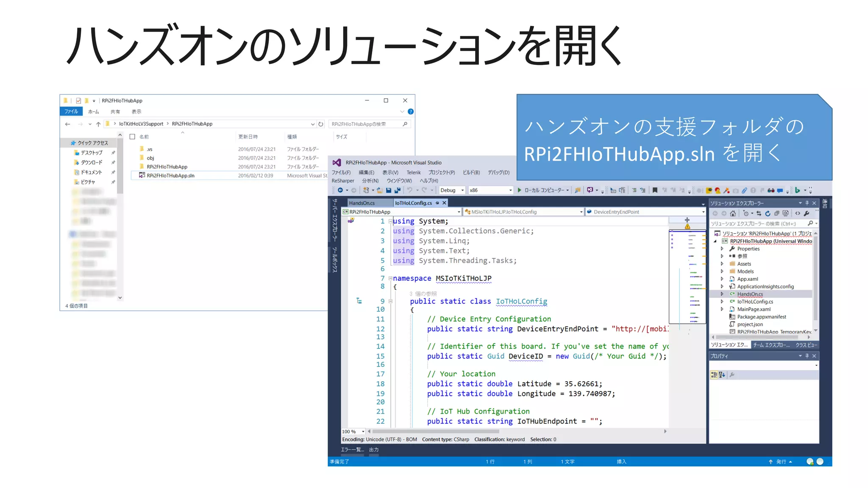
Task: Click the bookmark icon in Visual Studio toolbar
Action: click(x=655, y=191)
